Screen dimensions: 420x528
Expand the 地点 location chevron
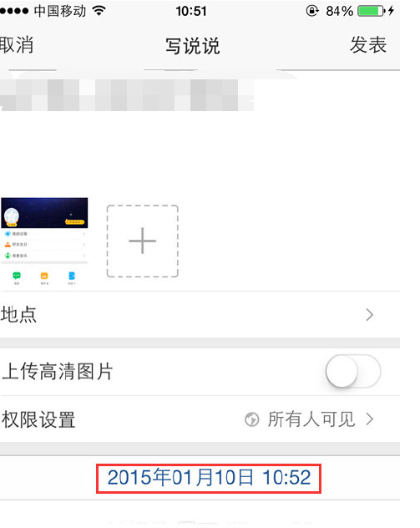click(x=370, y=315)
